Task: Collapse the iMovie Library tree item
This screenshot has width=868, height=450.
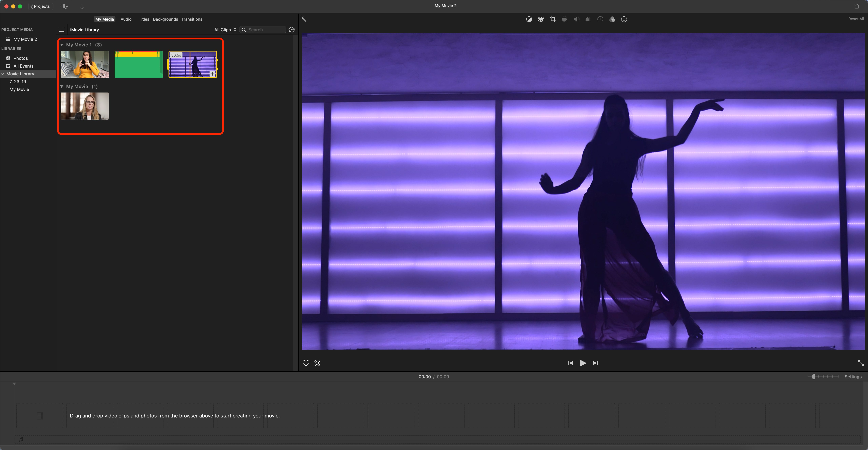Action: click(x=3, y=74)
